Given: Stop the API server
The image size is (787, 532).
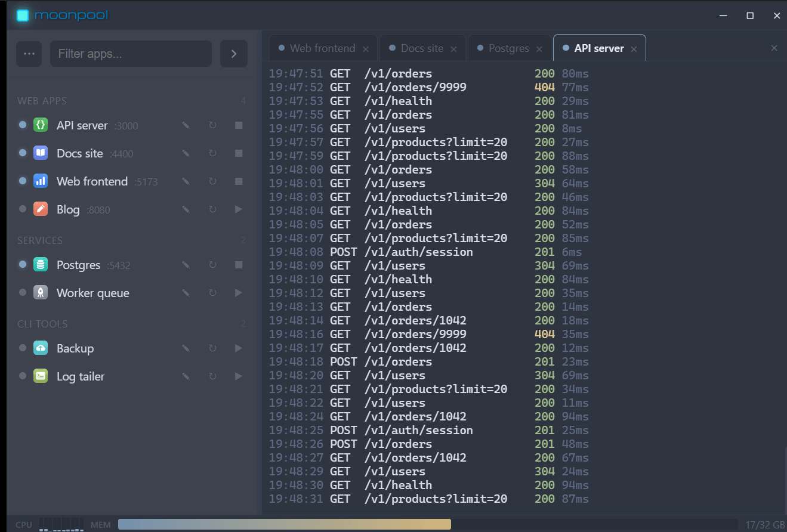Looking at the screenshot, I should tap(239, 125).
